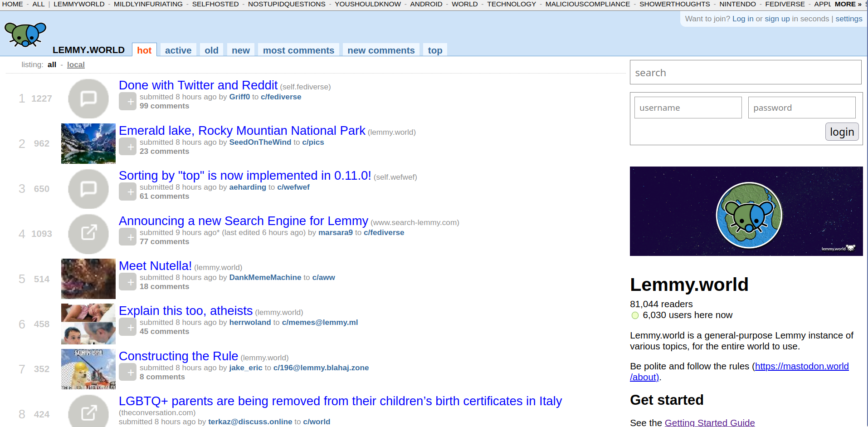This screenshot has width=868, height=427.
Task: Expand the 'Sorting by top' post preview
Action: pos(127,191)
